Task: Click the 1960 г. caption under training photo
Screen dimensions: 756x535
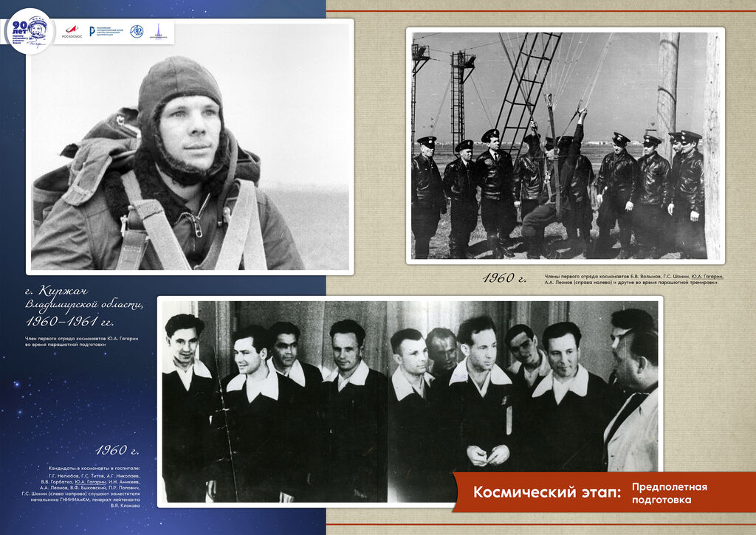Action: click(x=505, y=278)
